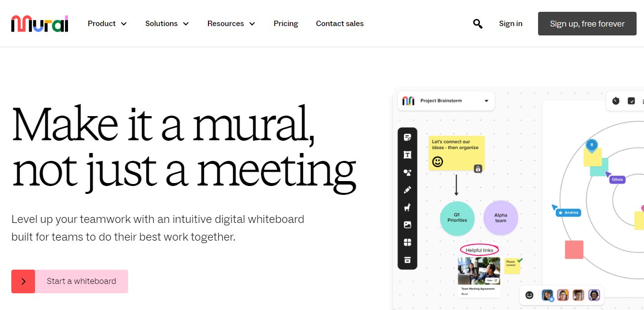Click the last avatar with the purple border
This screenshot has height=310, width=644.
[594, 295]
